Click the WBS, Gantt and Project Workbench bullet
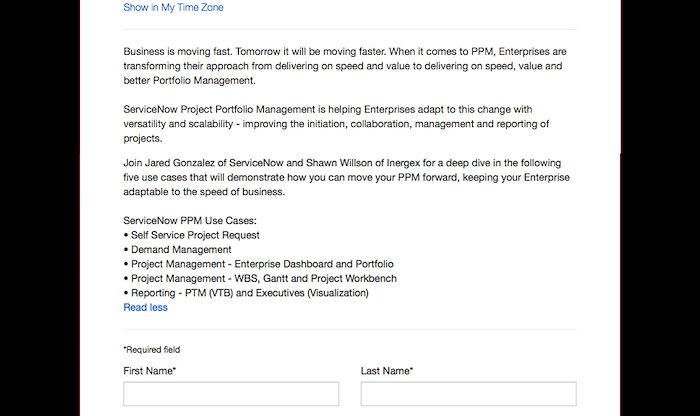The height and width of the screenshot is (416, 700). tap(260, 279)
